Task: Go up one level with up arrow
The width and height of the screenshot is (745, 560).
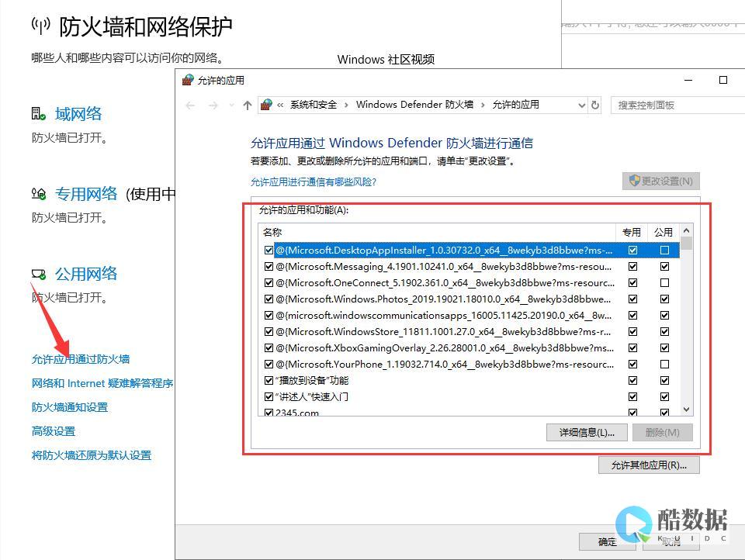Action: 247,105
